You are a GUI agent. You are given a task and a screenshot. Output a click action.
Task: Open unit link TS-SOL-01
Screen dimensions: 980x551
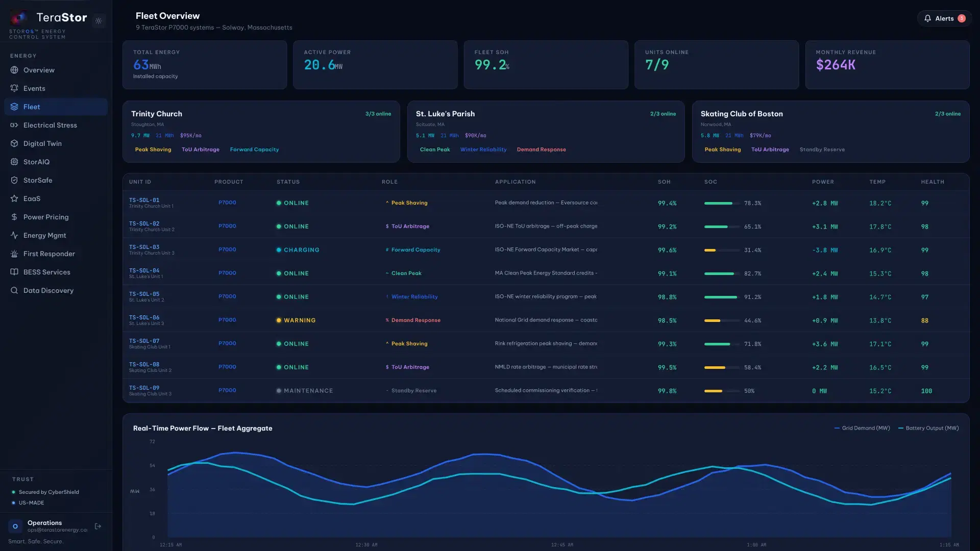pyautogui.click(x=144, y=200)
